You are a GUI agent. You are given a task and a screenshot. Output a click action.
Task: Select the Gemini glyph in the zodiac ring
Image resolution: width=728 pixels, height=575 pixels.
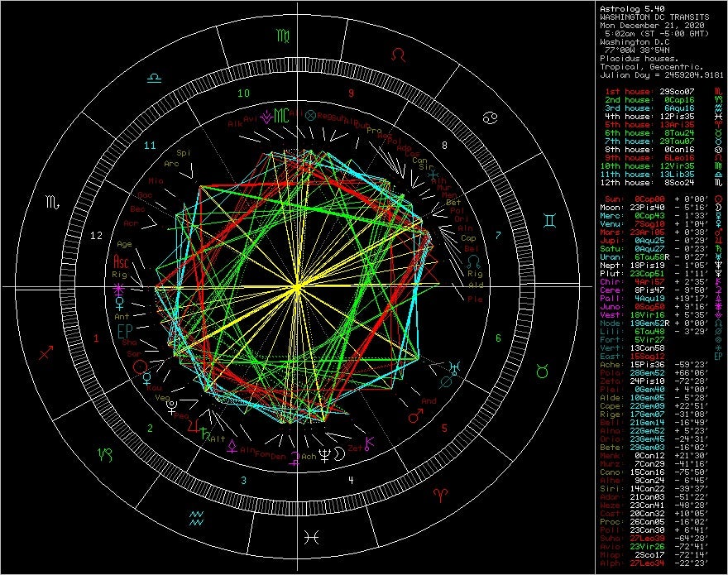pos(549,220)
